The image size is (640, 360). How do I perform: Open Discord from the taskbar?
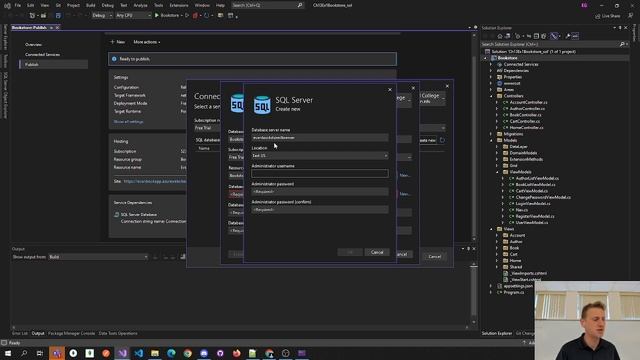tap(204, 353)
